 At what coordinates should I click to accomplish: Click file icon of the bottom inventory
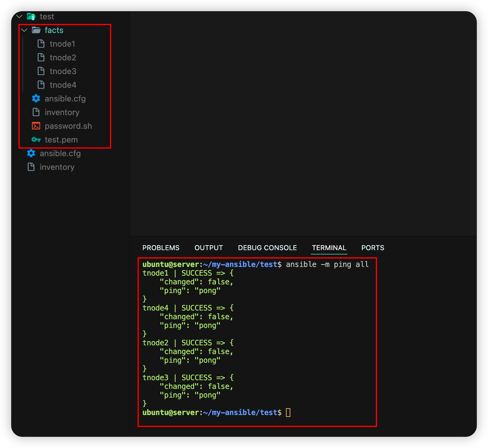pyautogui.click(x=31, y=167)
